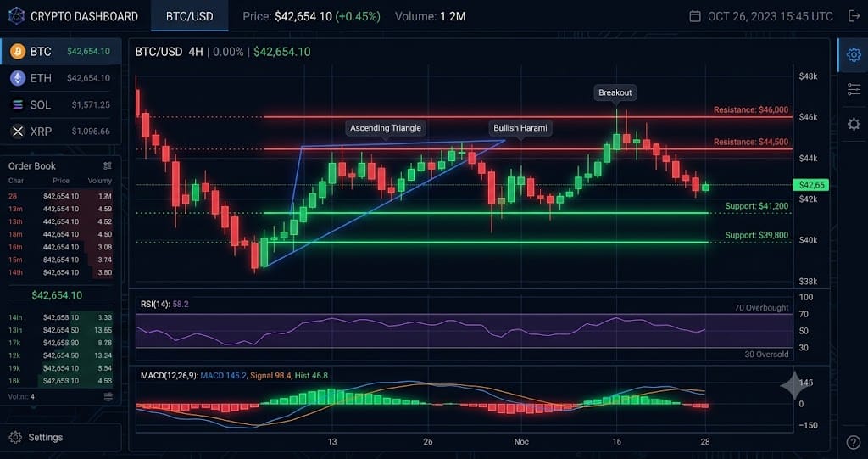The width and height of the screenshot is (868, 459).
Task: Click the Resistance: $44,500 line label
Action: click(751, 142)
